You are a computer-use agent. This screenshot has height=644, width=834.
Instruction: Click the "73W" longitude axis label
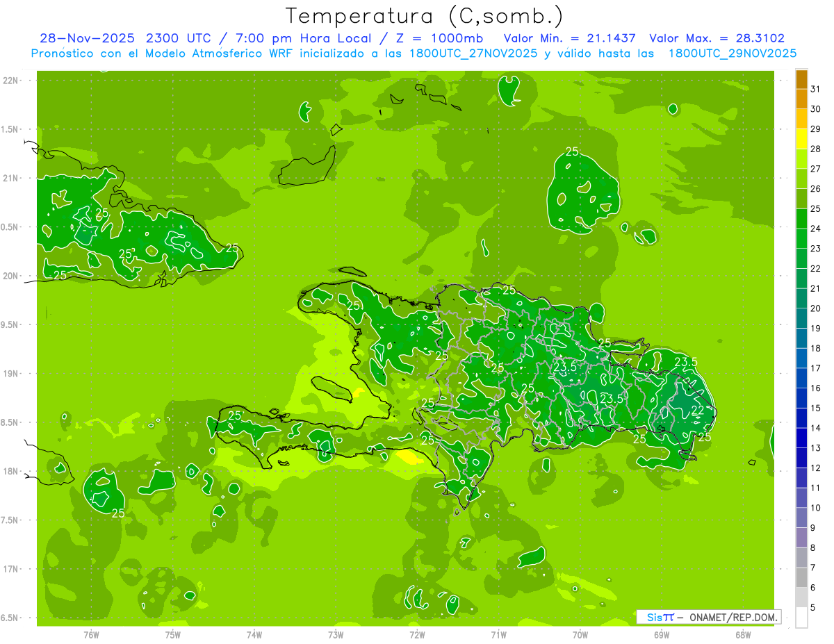(x=336, y=635)
